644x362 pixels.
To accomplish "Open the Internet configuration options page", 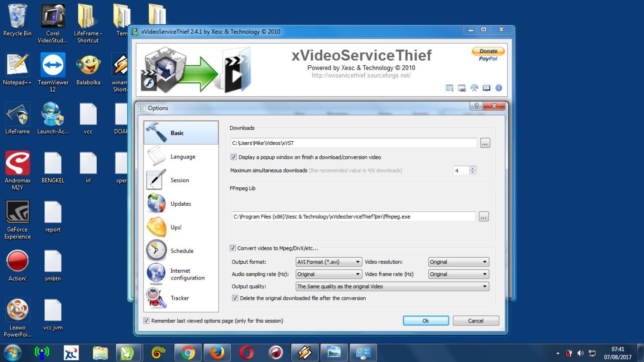I will coord(181,274).
